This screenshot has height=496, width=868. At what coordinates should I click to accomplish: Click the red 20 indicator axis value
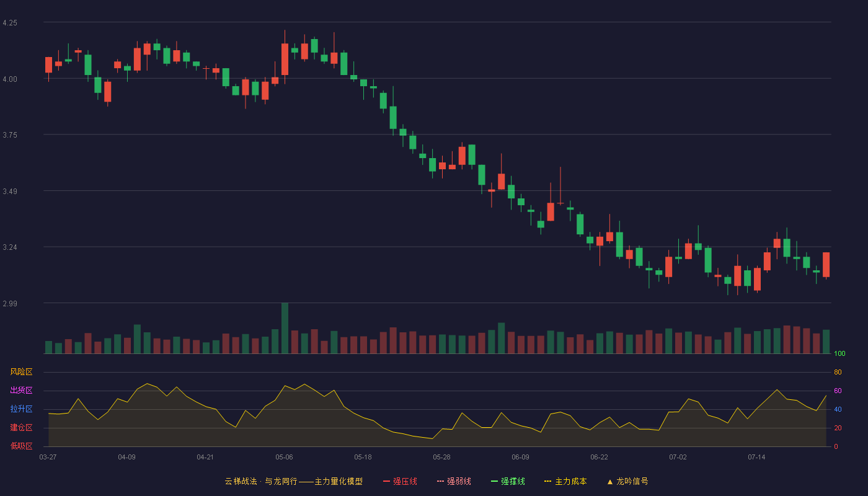(x=838, y=428)
